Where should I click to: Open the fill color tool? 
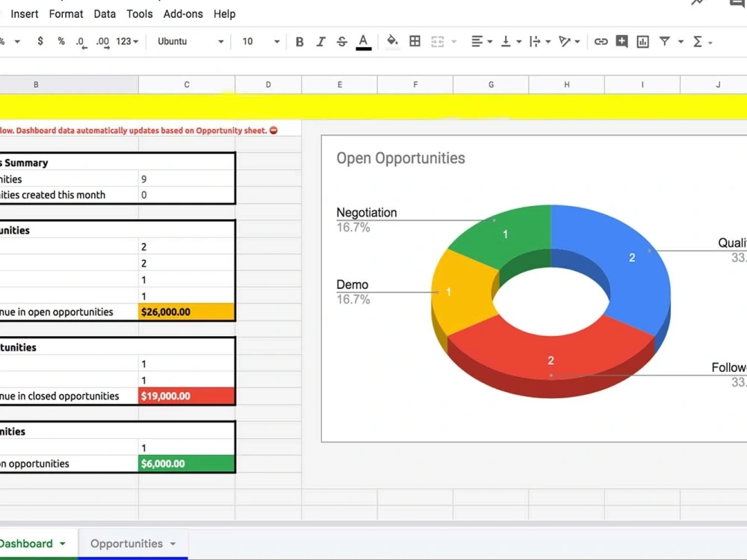click(392, 41)
